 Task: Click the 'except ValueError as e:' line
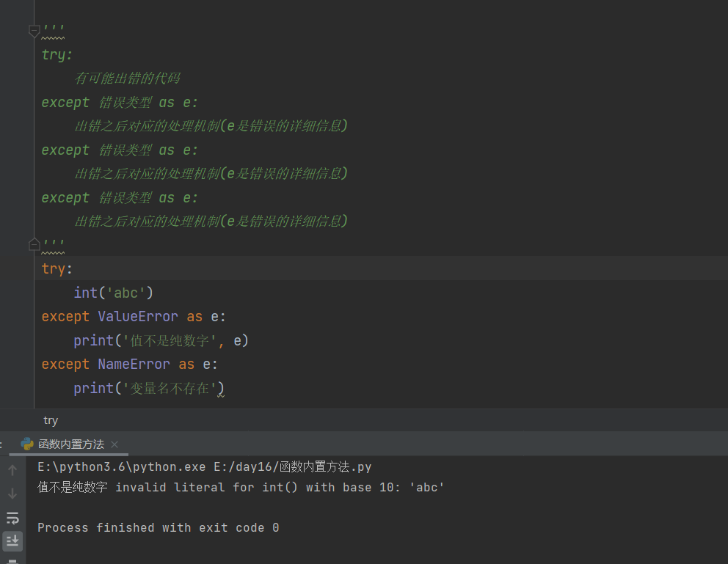[x=134, y=316]
